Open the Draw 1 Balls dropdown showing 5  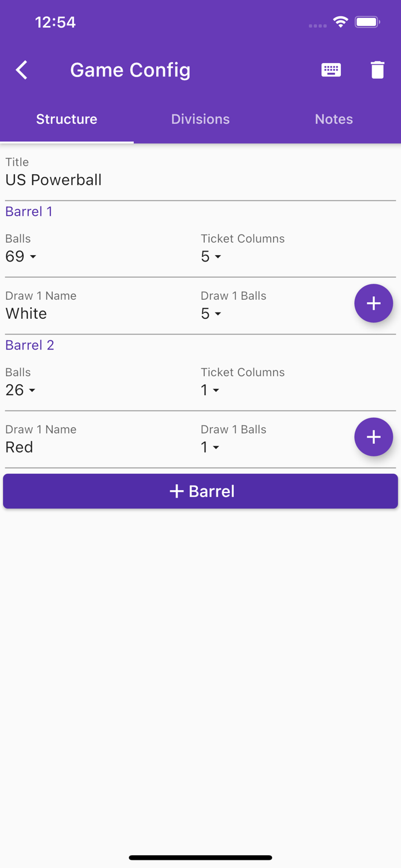point(209,314)
